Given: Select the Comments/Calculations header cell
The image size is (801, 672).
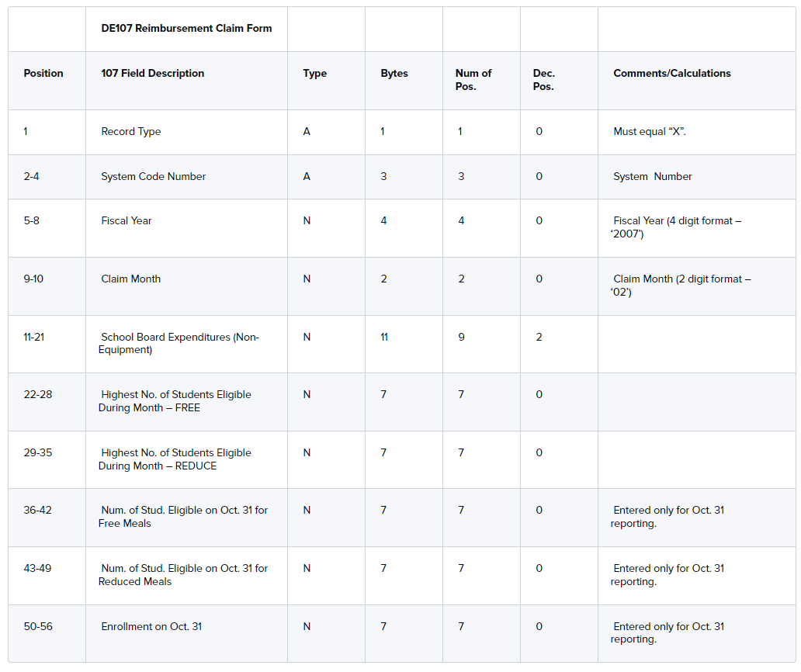Looking at the screenshot, I should pyautogui.click(x=672, y=74).
